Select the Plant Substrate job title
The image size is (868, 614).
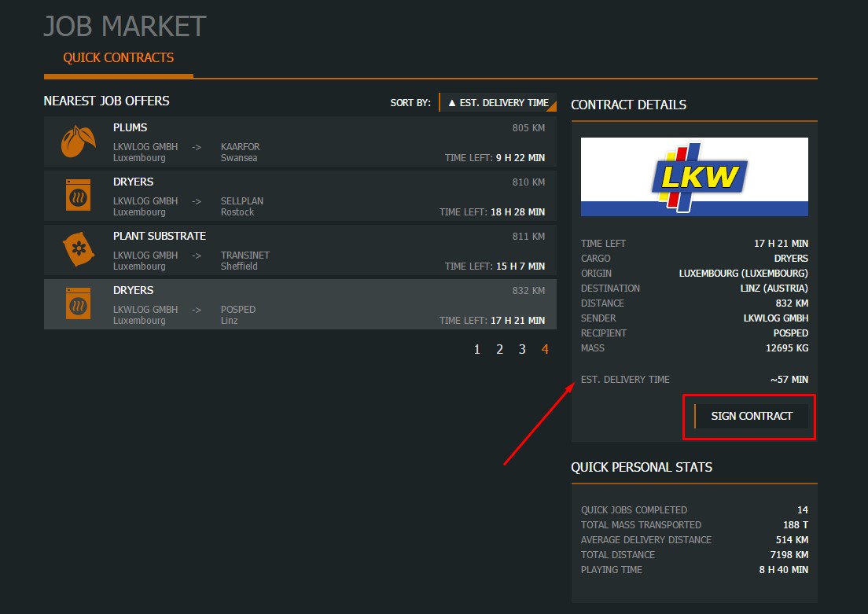[160, 236]
